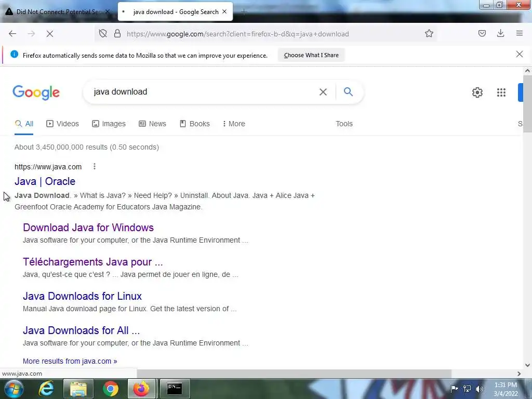This screenshot has width=532, height=399.
Task: Bookmark this page with the star icon
Action: click(429, 34)
